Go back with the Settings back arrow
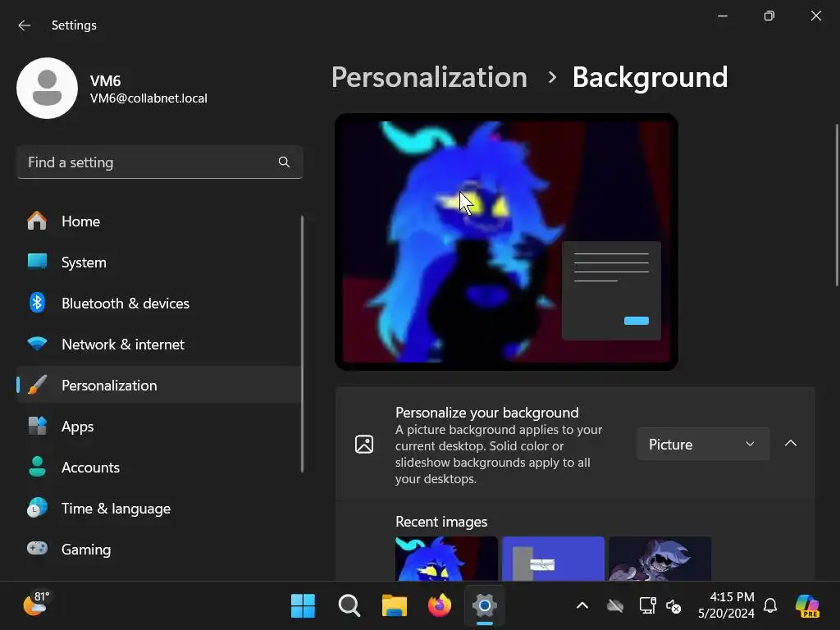This screenshot has width=840, height=630. point(24,25)
